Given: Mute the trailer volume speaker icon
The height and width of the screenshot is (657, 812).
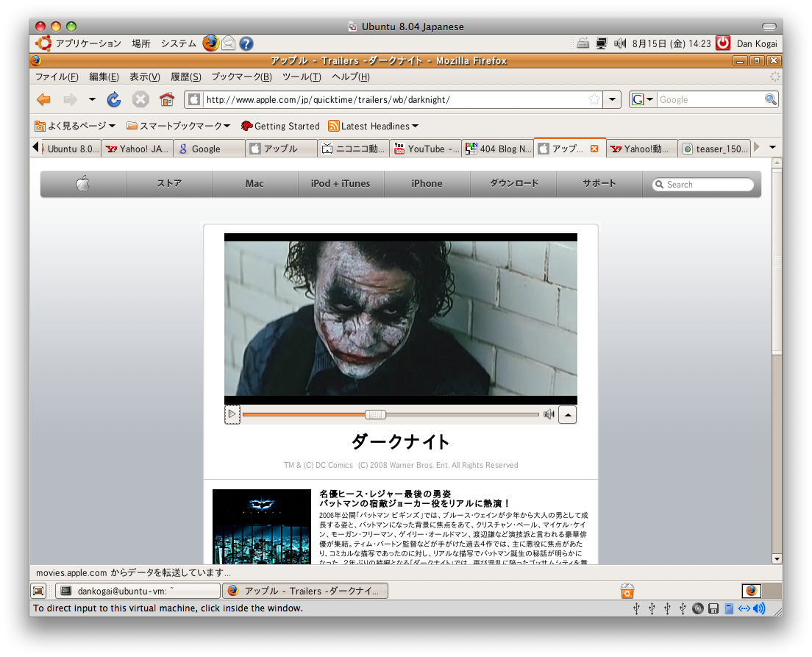Looking at the screenshot, I should point(549,414).
